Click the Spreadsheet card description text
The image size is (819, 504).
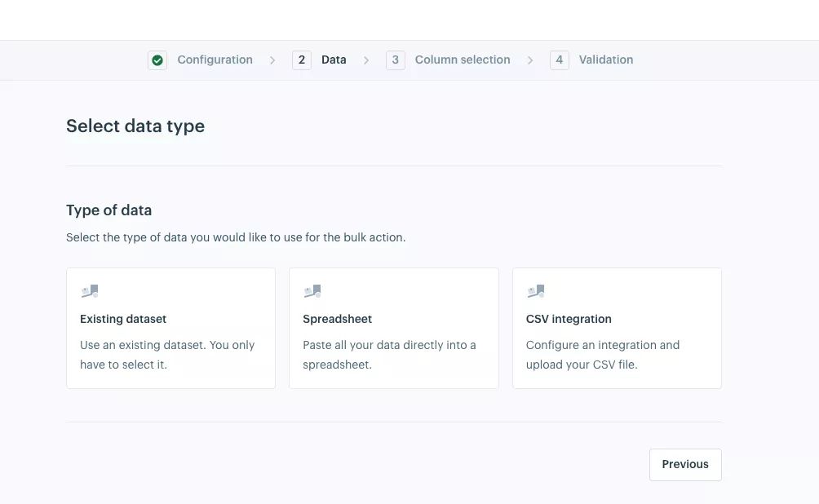pyautogui.click(x=389, y=354)
